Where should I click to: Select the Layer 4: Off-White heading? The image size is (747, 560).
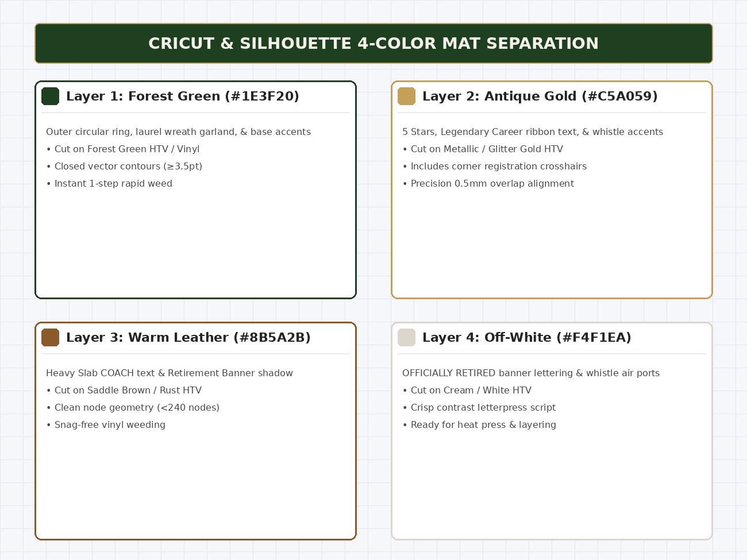[527, 337]
